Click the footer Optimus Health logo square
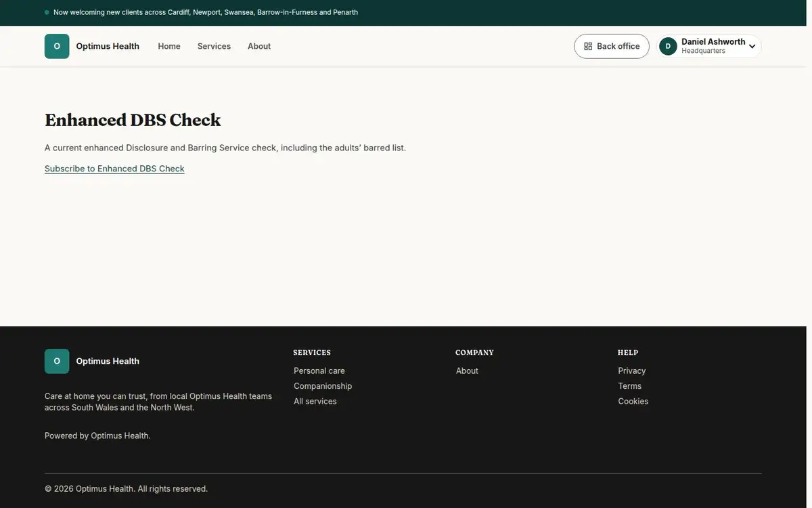Viewport: 812px width, 508px height. [x=57, y=361]
